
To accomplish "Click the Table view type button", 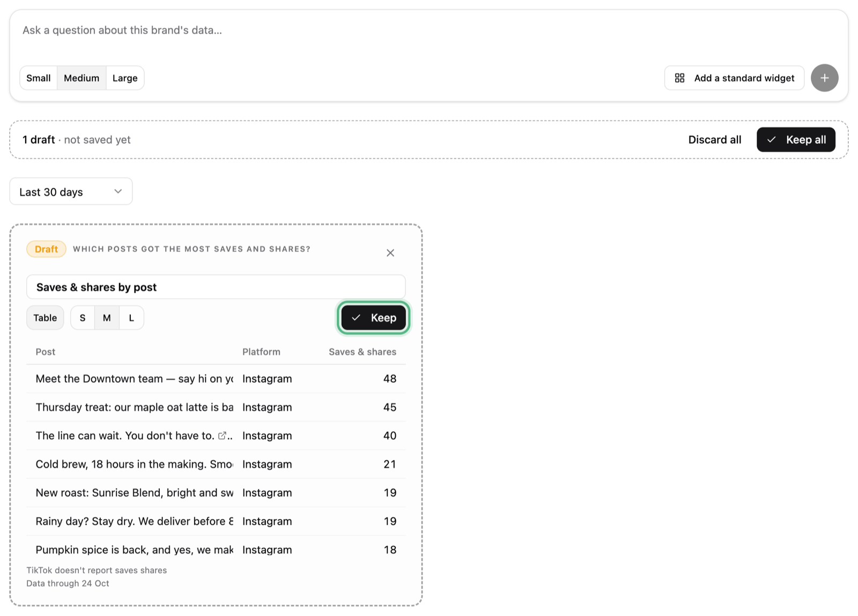I will [45, 318].
